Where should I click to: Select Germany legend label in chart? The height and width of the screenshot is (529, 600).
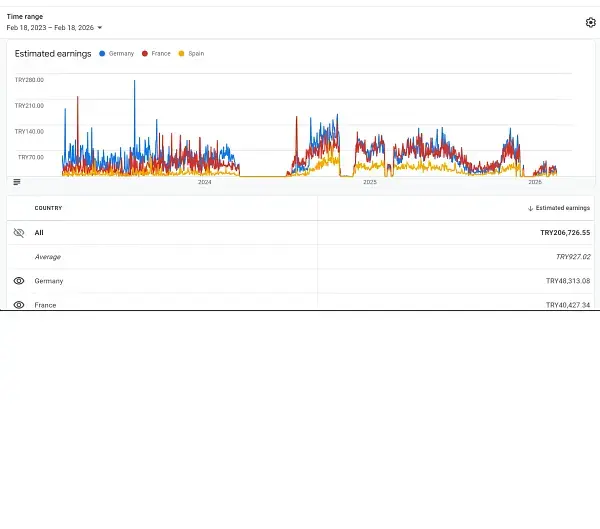pyautogui.click(x=121, y=53)
